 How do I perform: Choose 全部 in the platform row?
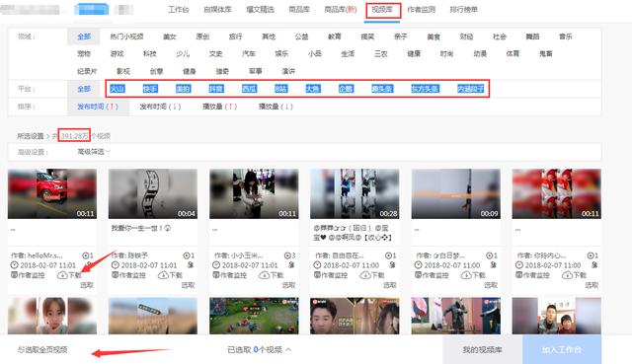pos(84,89)
